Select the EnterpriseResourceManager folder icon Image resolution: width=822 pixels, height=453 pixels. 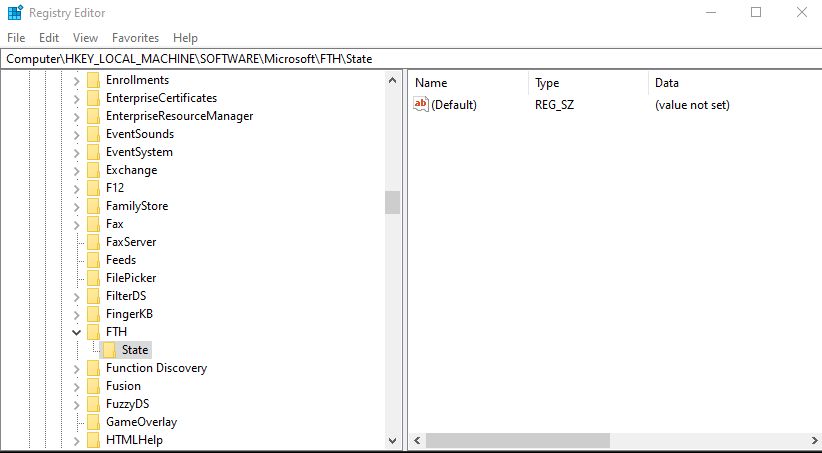pos(93,116)
